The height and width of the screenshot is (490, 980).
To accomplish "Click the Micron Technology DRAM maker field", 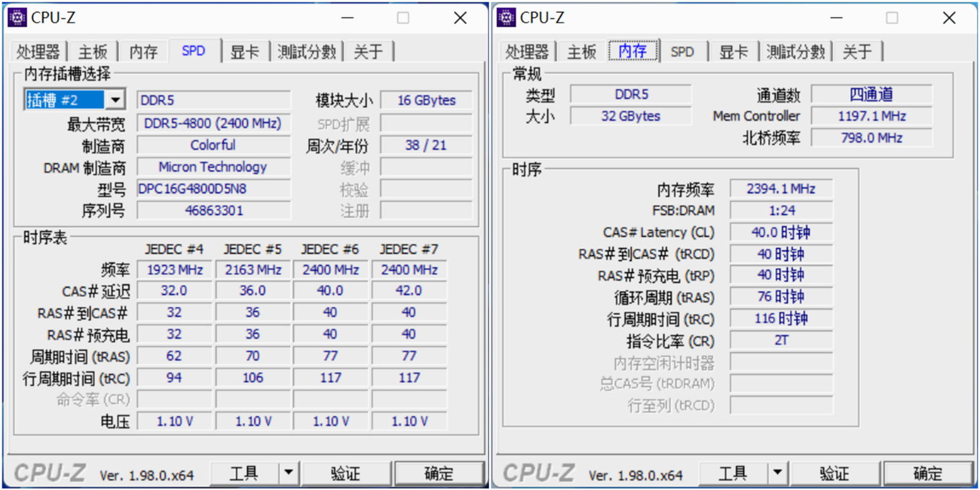I will [213, 167].
